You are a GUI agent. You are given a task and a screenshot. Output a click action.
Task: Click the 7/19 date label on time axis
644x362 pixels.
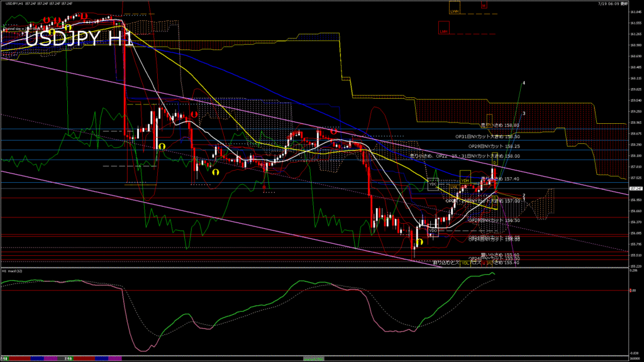[68, 359]
